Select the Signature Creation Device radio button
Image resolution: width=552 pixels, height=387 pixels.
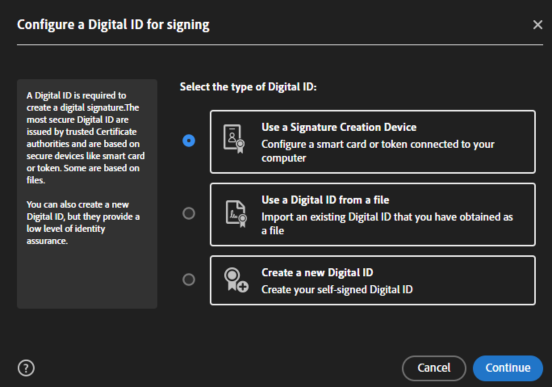(x=189, y=141)
